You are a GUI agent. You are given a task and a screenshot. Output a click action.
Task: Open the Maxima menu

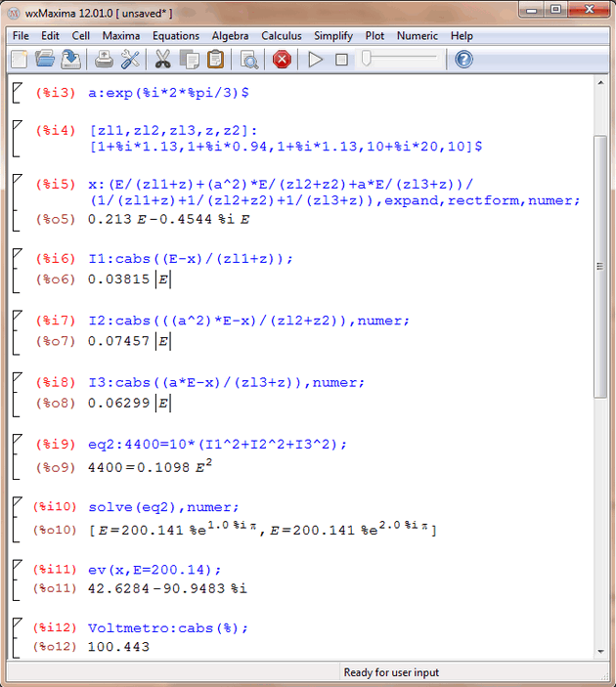pos(121,36)
